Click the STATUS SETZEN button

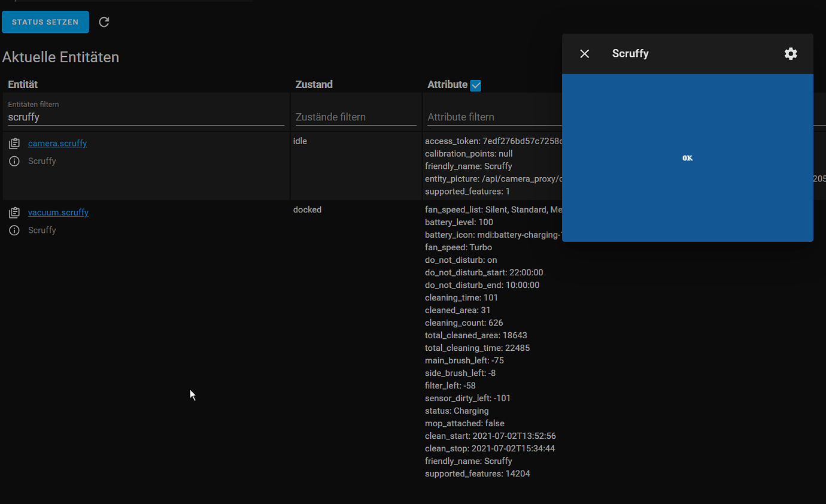pyautogui.click(x=45, y=22)
